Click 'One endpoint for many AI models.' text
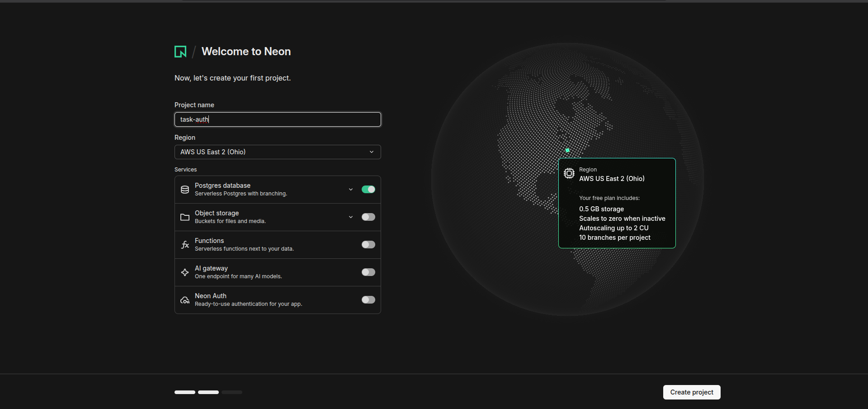Image resolution: width=868 pixels, height=409 pixels. tap(238, 276)
